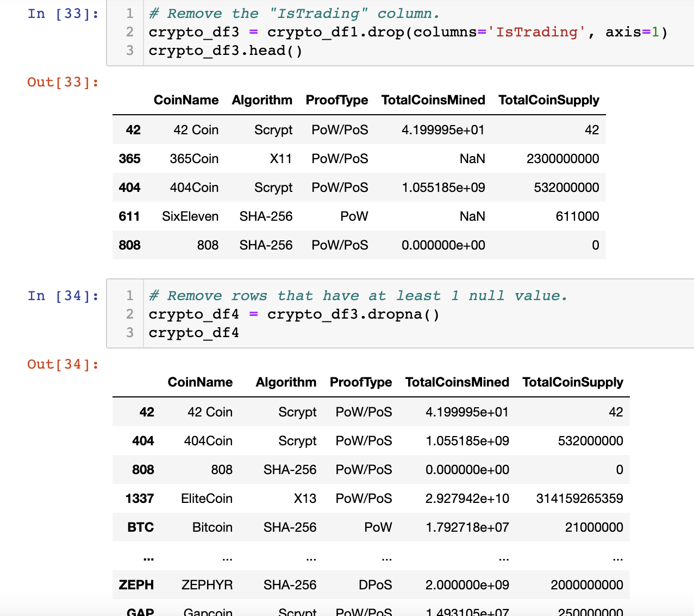
Task: Click the In [33] cell prompt
Action: click(x=63, y=14)
